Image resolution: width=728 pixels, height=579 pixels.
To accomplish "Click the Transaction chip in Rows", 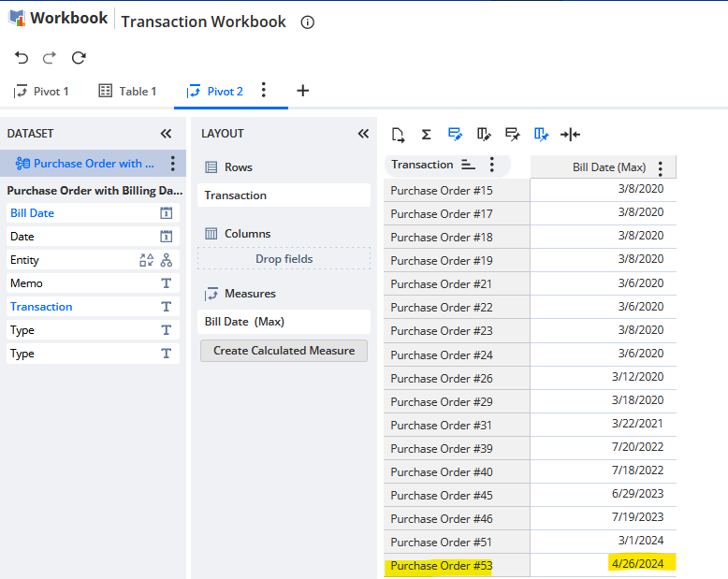I will tap(284, 195).
